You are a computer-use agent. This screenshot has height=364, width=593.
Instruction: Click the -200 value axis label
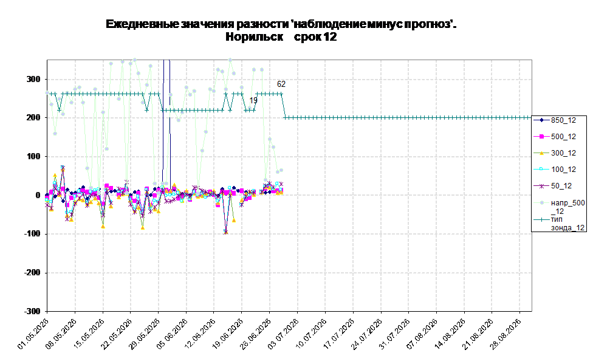(x=32, y=272)
